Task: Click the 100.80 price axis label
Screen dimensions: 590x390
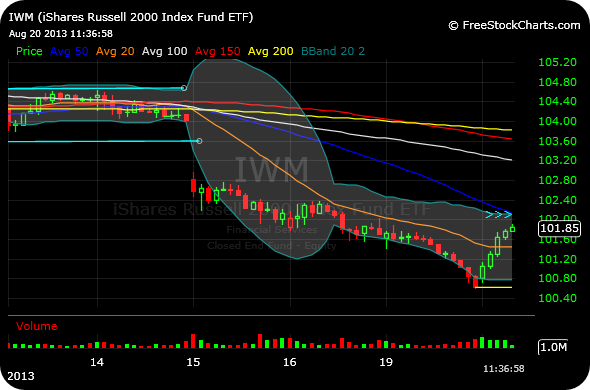Action: 558,278
